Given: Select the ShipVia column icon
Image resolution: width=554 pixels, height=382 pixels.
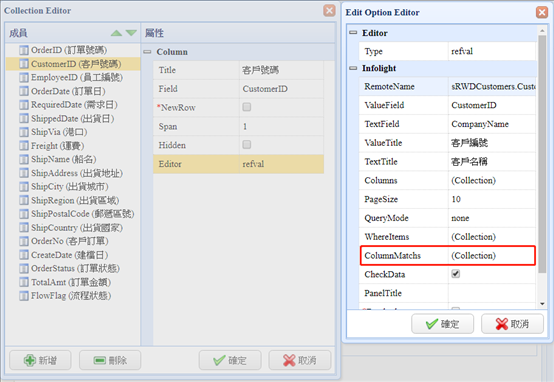Looking at the screenshot, I should click(24, 132).
